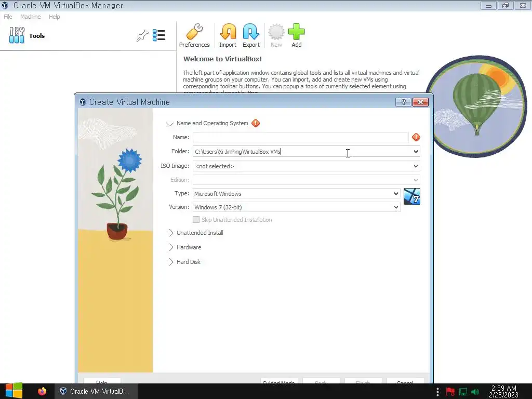
Task: Click the green Add machine icon
Action: click(x=297, y=32)
